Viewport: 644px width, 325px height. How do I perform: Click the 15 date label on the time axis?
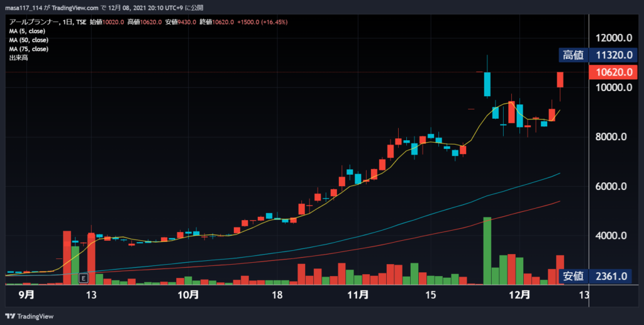[430, 295]
